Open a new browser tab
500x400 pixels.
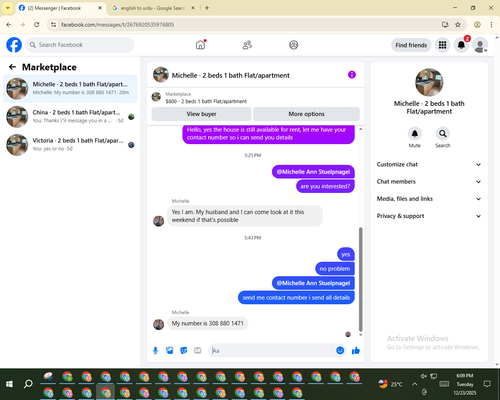coord(207,8)
